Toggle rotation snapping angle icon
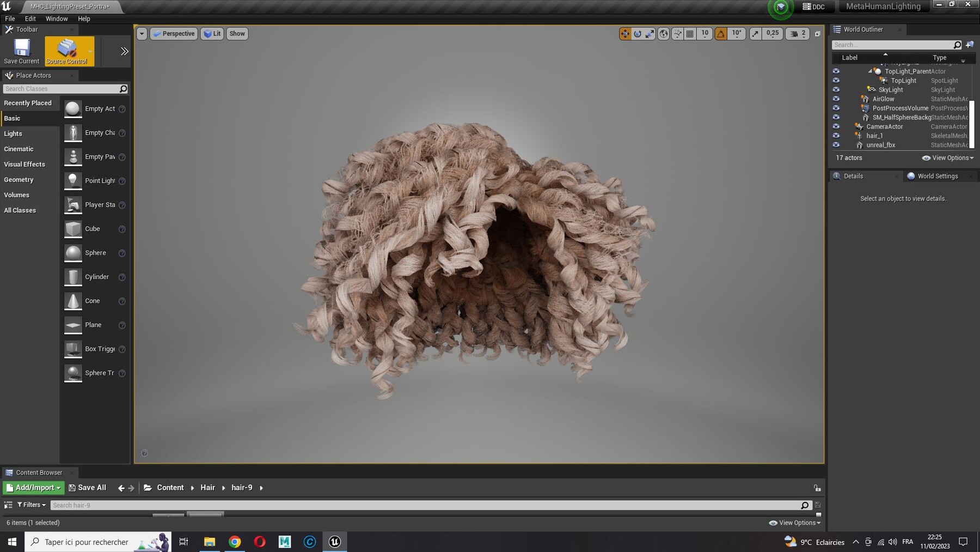The height and width of the screenshot is (552, 980). click(x=721, y=34)
